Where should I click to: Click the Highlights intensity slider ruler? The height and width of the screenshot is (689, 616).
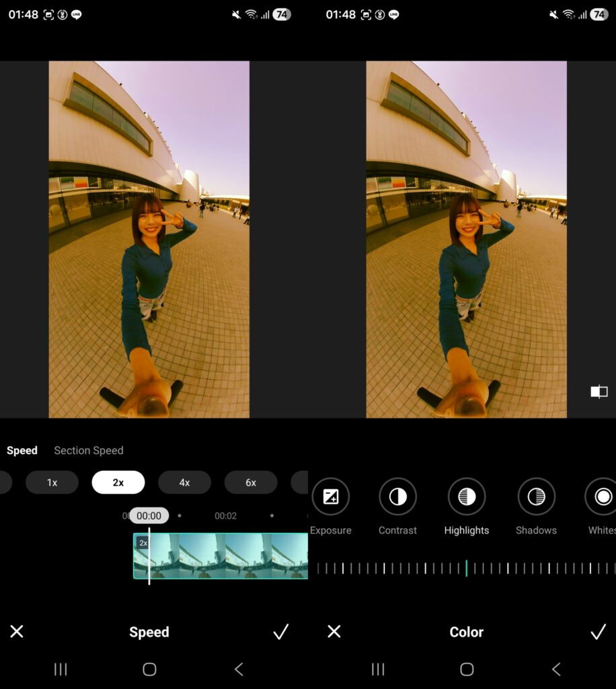466,569
